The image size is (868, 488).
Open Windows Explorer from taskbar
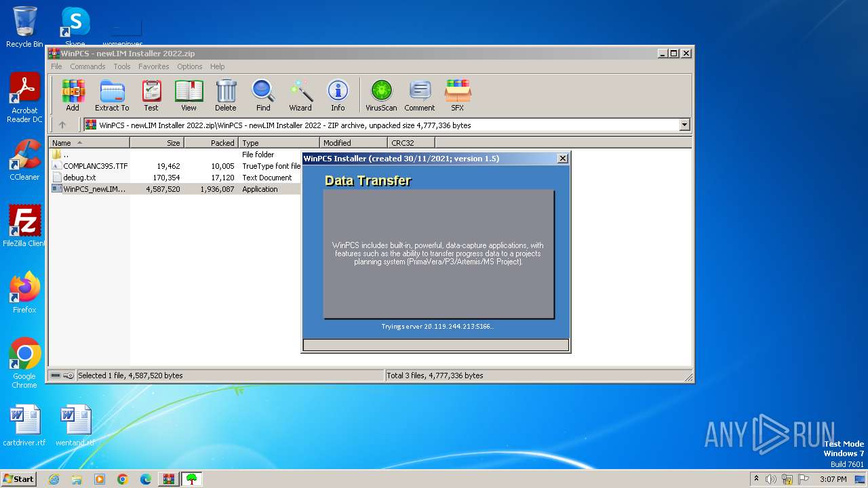pos(77,479)
